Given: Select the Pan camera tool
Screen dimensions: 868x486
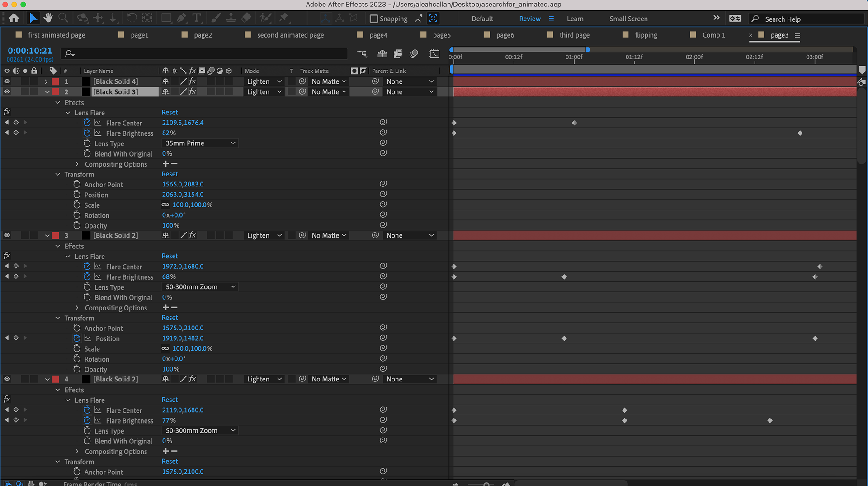Looking at the screenshot, I should pos(98,18).
